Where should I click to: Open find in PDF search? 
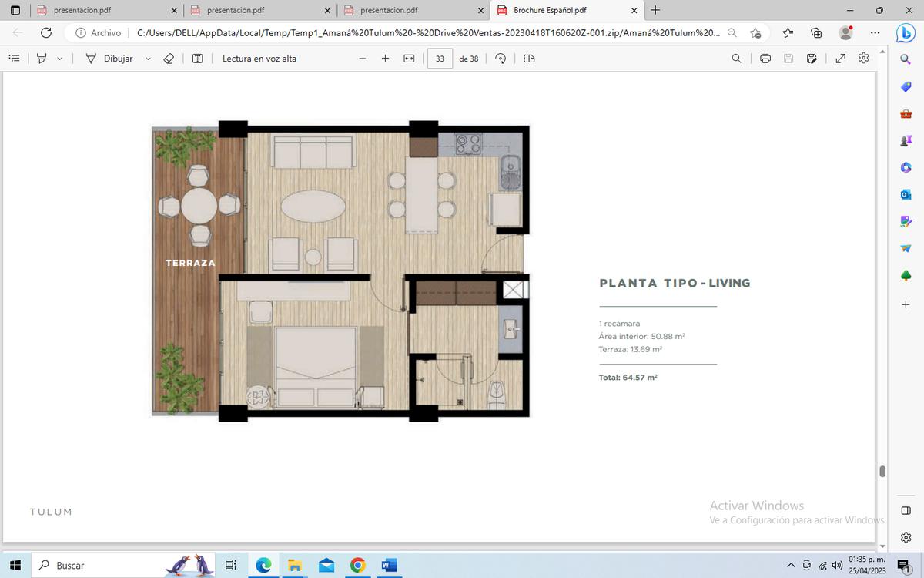pos(737,59)
